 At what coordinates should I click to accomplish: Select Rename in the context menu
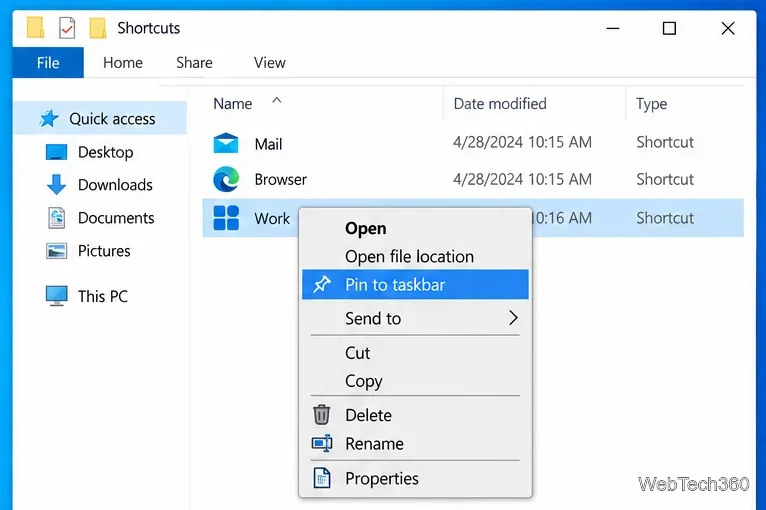[x=415, y=444]
